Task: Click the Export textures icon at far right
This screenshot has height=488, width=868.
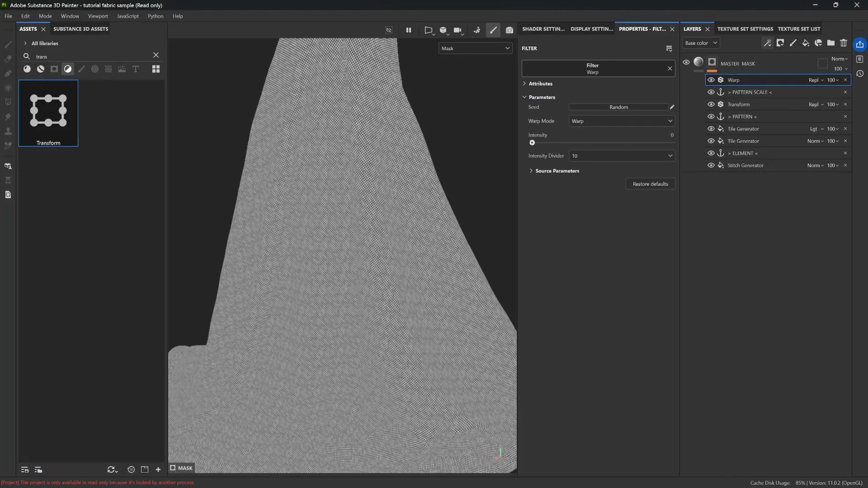Action: [860, 44]
